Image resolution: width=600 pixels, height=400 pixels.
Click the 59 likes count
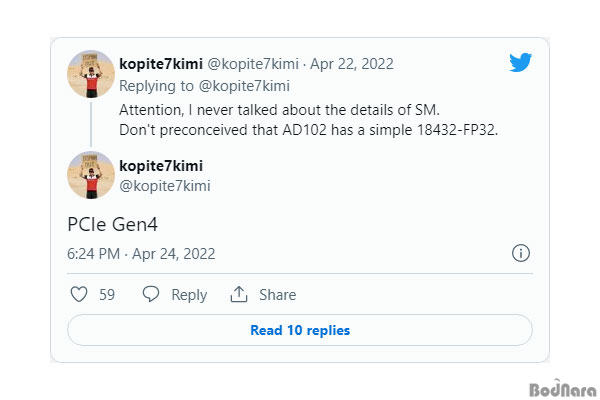pos(107,295)
